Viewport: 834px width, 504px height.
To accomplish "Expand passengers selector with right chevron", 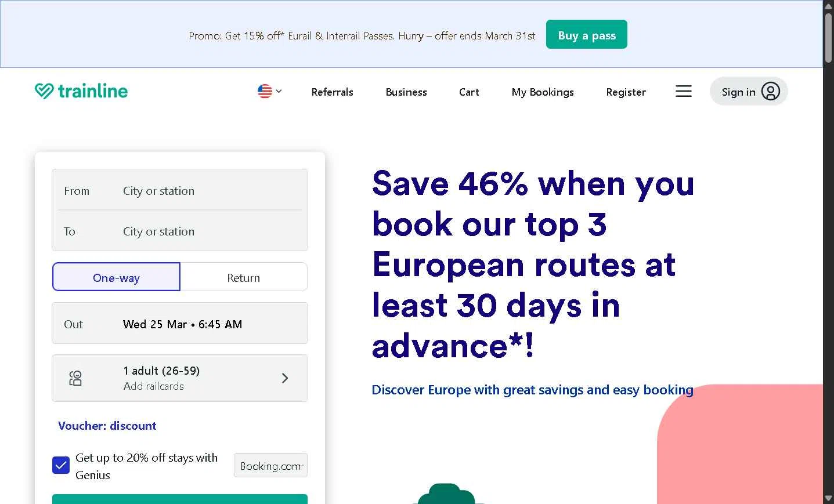I will tap(285, 378).
